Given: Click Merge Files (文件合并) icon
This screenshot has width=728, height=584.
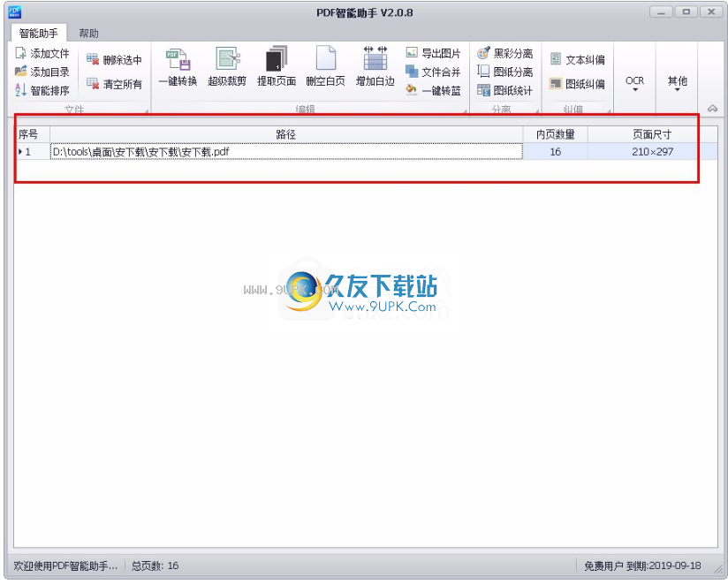Looking at the screenshot, I should click(x=412, y=71).
